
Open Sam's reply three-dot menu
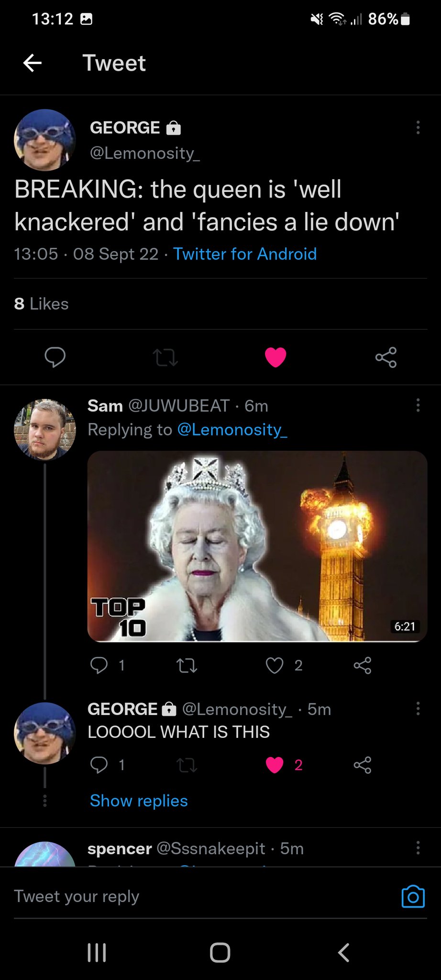[x=418, y=406]
